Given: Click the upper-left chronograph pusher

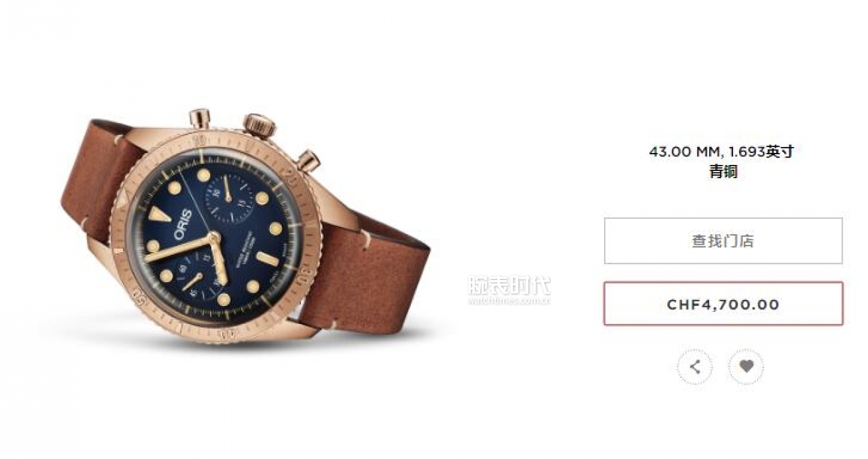Looking at the screenshot, I should (199, 118).
